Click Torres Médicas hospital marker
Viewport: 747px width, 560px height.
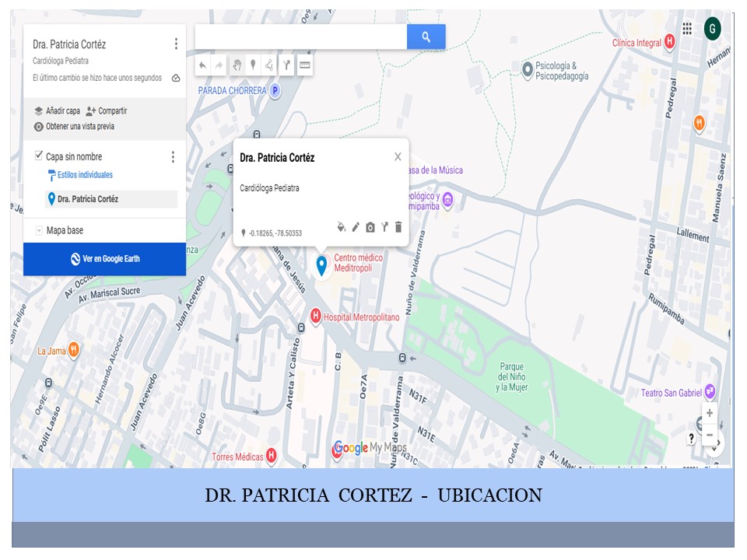pyautogui.click(x=271, y=456)
